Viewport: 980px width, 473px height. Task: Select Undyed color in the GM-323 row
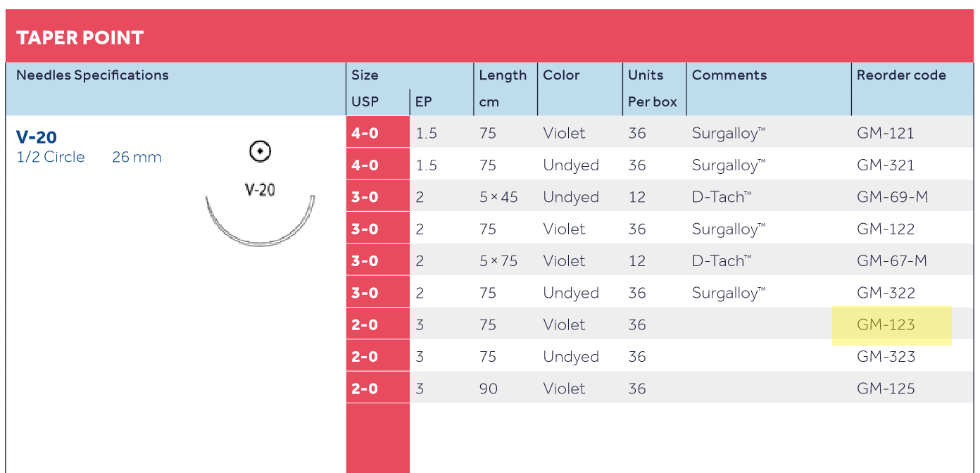tap(571, 357)
